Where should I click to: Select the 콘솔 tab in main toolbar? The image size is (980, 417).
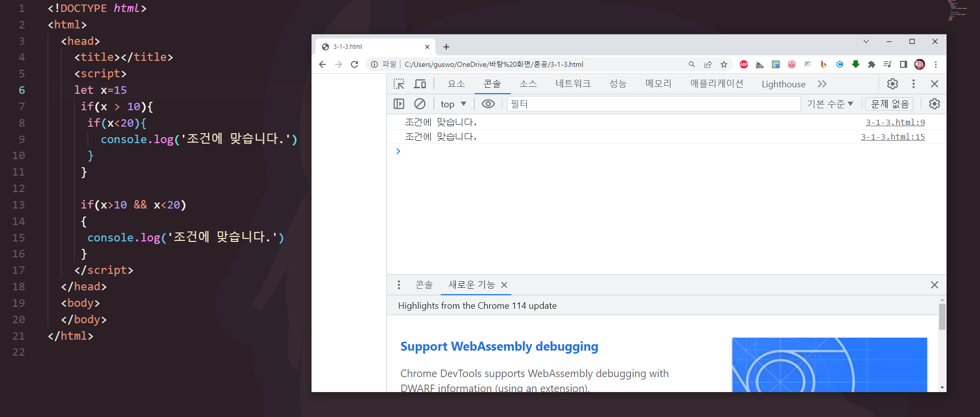[x=492, y=84]
